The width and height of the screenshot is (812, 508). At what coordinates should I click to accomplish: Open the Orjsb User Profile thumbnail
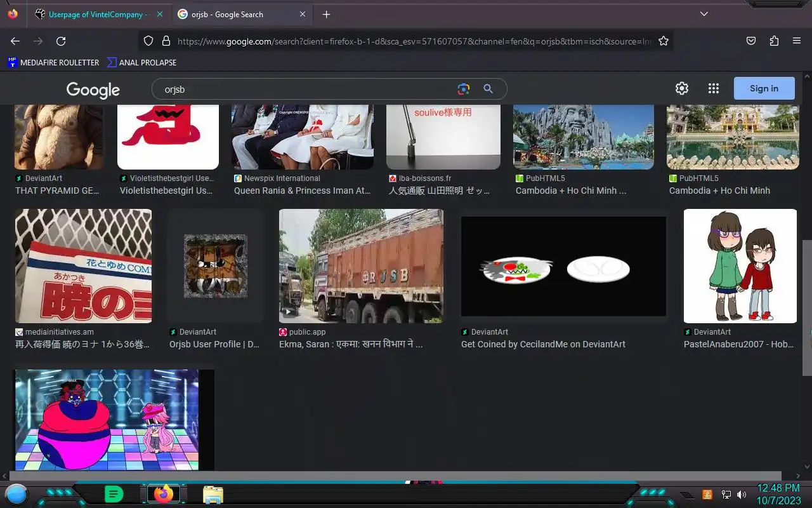pos(216,266)
